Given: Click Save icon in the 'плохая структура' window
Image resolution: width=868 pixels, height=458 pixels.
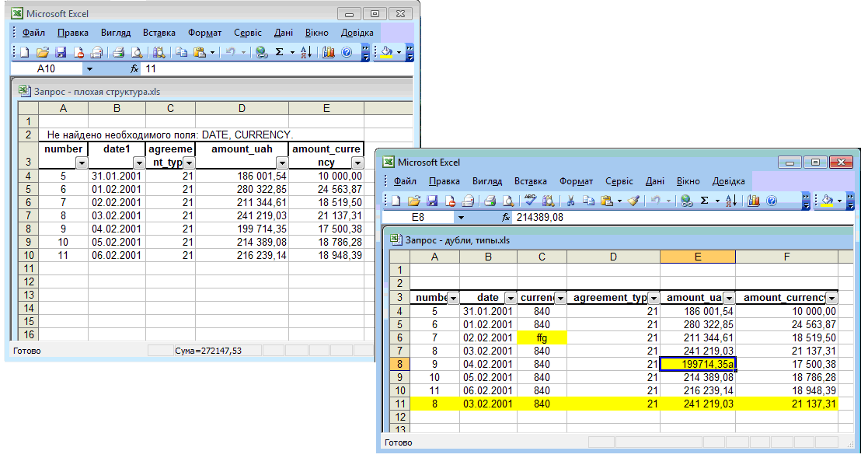Looking at the screenshot, I should coord(59,52).
